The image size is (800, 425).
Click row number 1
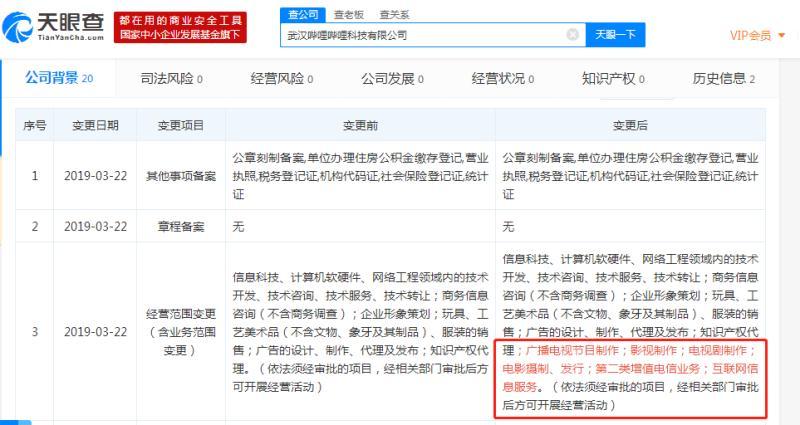coord(35,176)
